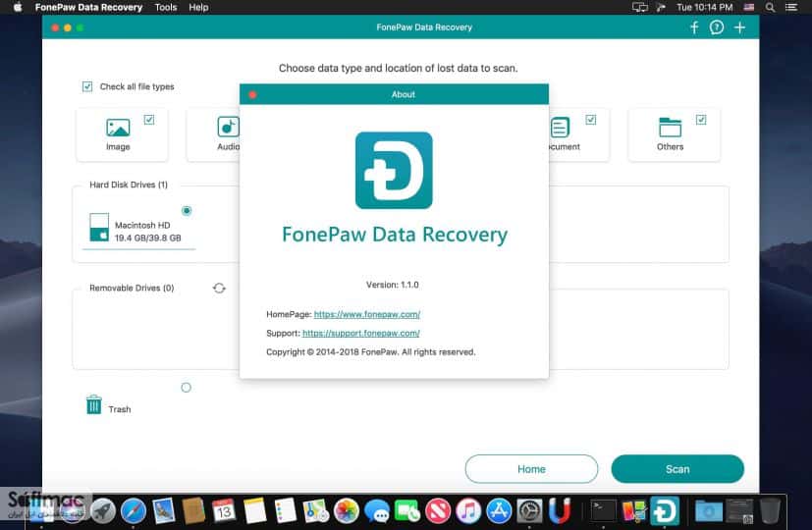Viewport: 812px width, 530px height.
Task: Uncheck the Document file type checkbox
Action: 590,120
